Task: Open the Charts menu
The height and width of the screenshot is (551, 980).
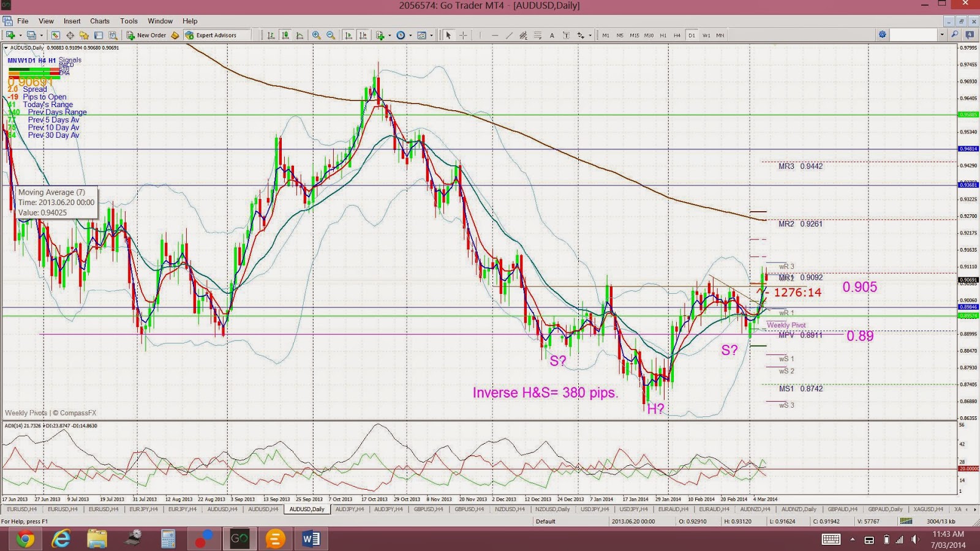Action: (99, 20)
